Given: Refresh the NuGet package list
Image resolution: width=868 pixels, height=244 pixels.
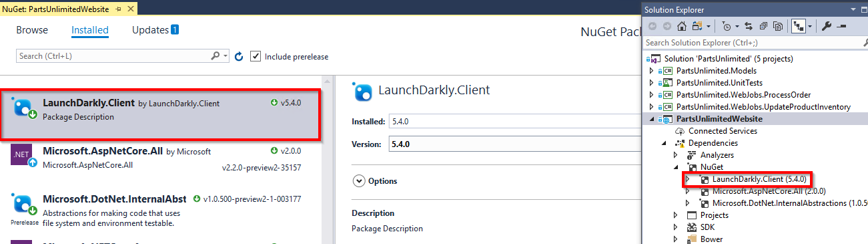Looking at the screenshot, I should (239, 56).
